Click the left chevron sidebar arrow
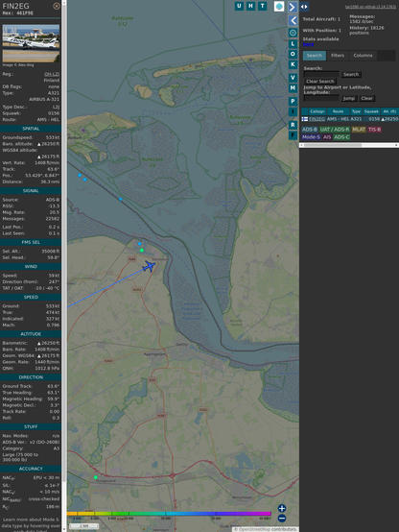Screen dimensions: 399x532 [x=293, y=21]
